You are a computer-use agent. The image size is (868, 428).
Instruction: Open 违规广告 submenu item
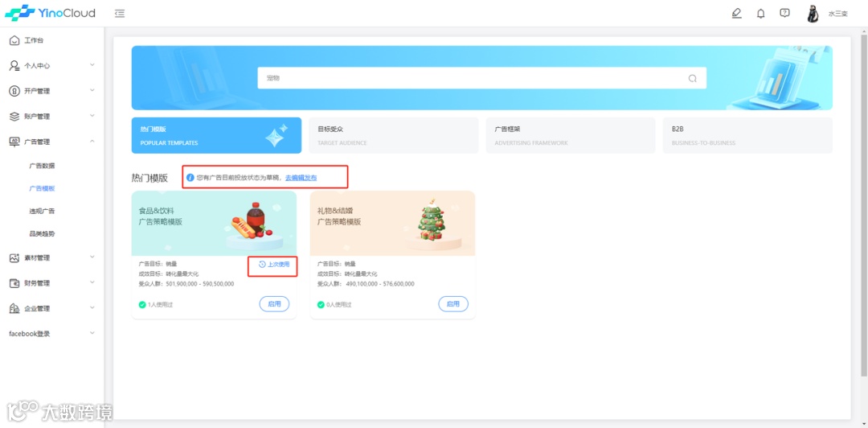click(x=42, y=212)
